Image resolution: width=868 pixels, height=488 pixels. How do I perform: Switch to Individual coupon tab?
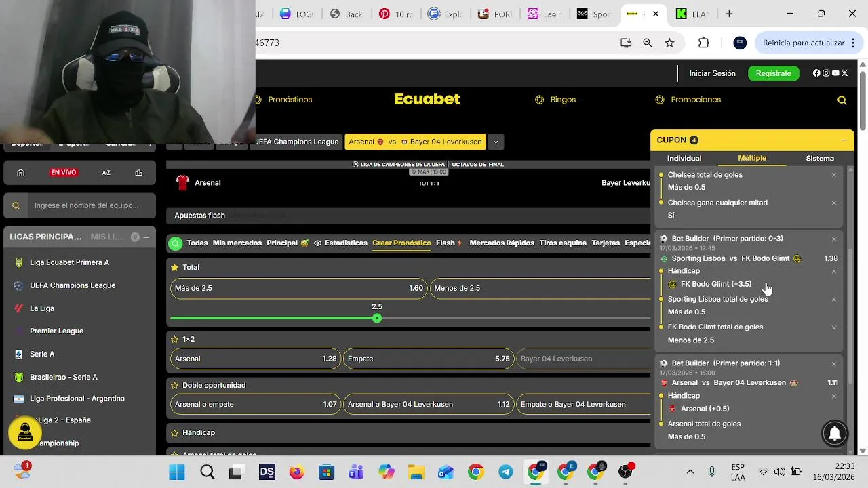(x=684, y=159)
